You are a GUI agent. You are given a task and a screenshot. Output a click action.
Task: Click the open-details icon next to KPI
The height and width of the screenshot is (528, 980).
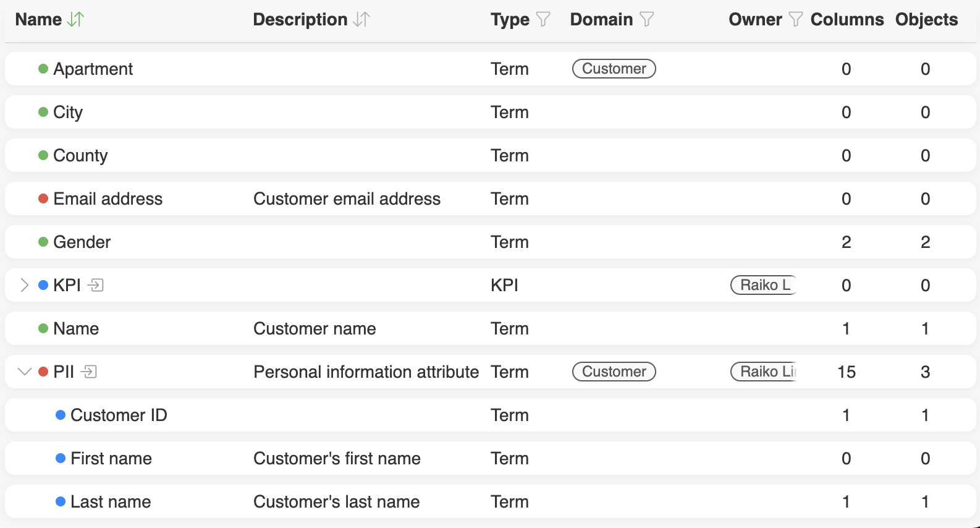pos(96,285)
